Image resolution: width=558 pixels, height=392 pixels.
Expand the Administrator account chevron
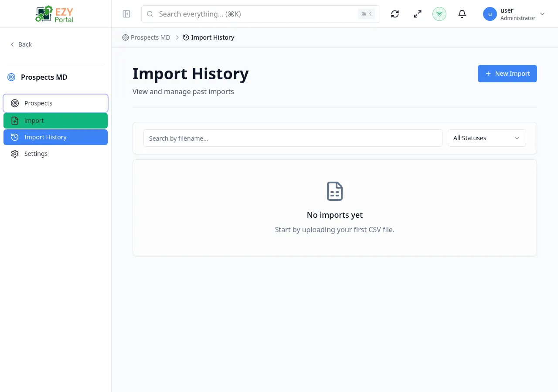542,14
